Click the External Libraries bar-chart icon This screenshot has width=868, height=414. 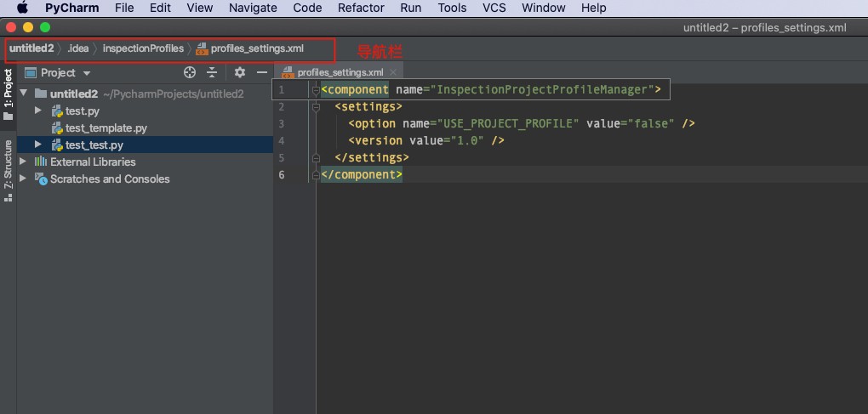(41, 162)
